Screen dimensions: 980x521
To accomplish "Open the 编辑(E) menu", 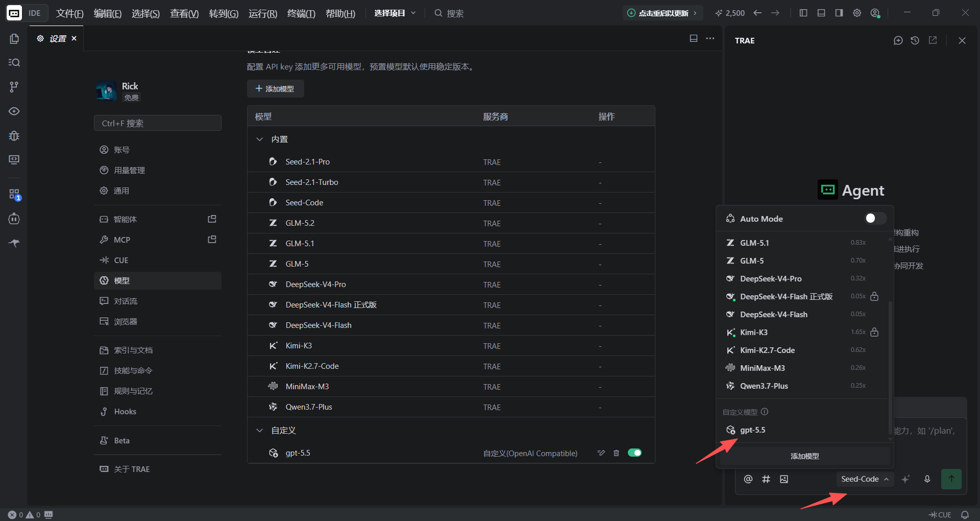I will [x=108, y=13].
